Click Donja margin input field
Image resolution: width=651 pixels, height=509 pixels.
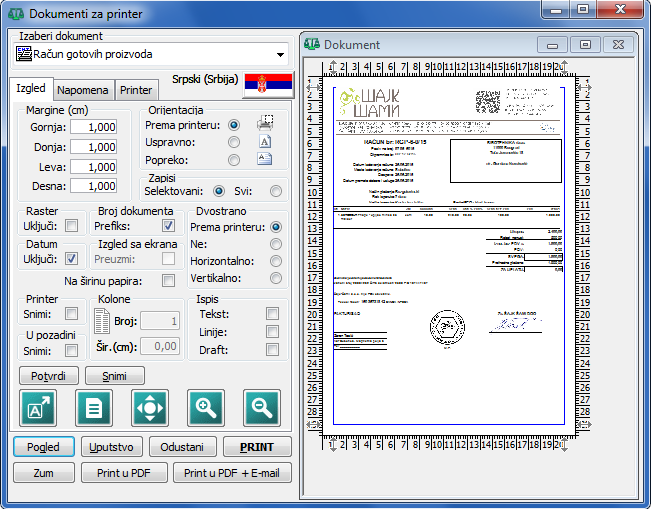tap(93, 147)
